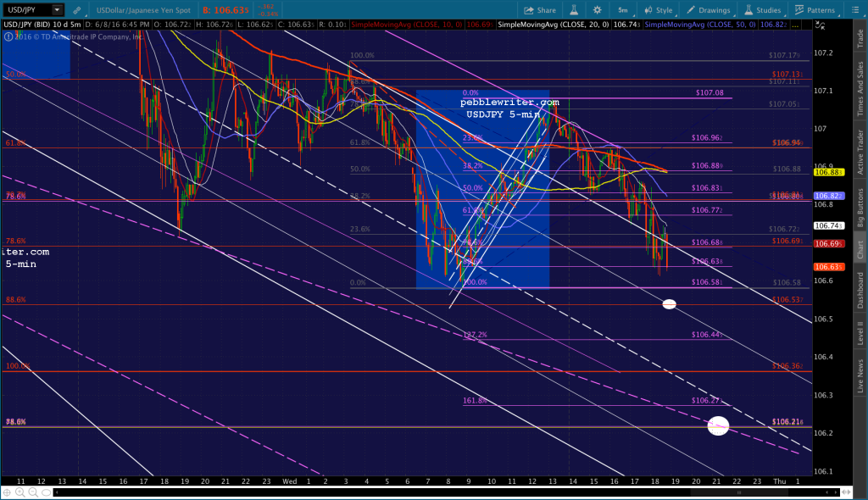Open the Studies menu
Viewport: 868px width, 500px height.
pyautogui.click(x=762, y=10)
